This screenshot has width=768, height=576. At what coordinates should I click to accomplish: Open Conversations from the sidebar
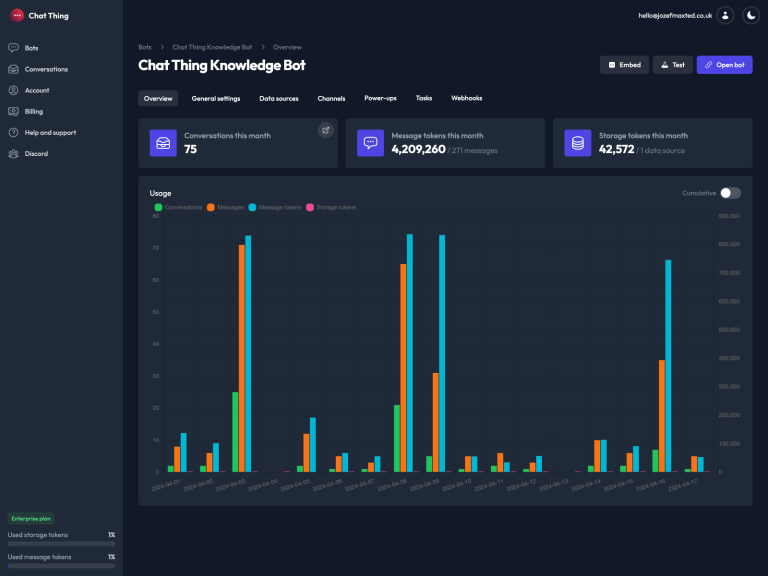click(x=46, y=69)
